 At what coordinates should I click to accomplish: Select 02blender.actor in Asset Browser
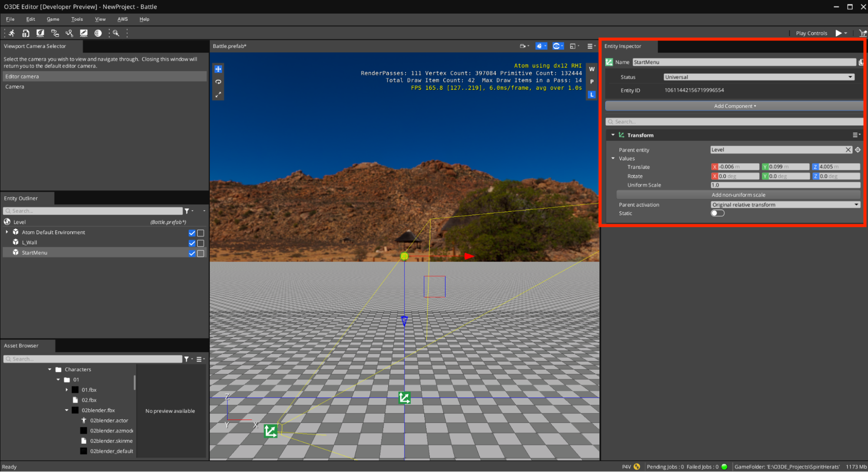point(109,421)
